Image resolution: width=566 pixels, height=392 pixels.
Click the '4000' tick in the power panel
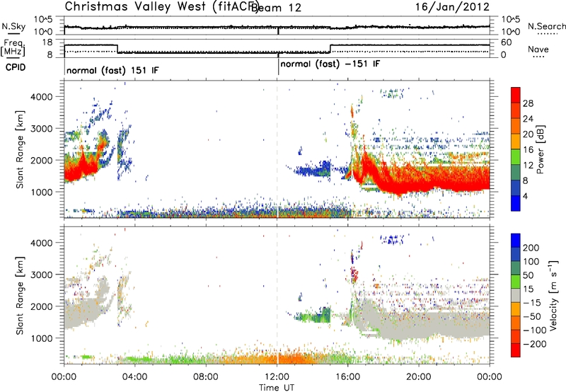(x=42, y=97)
